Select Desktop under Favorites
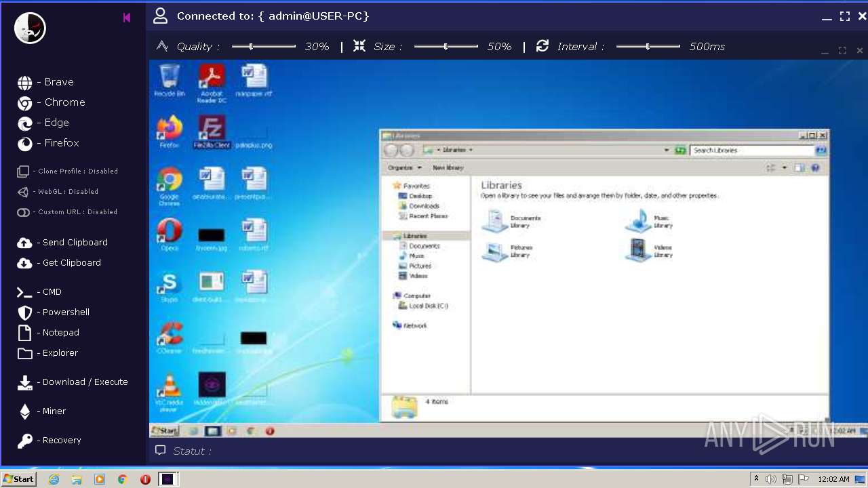Image resolution: width=868 pixels, height=488 pixels. 416,196
